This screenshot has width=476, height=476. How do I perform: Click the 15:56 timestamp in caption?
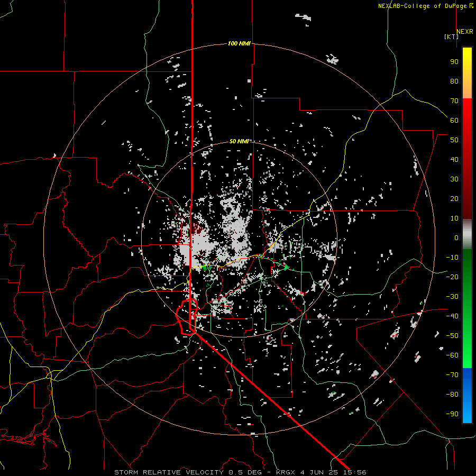point(355,472)
